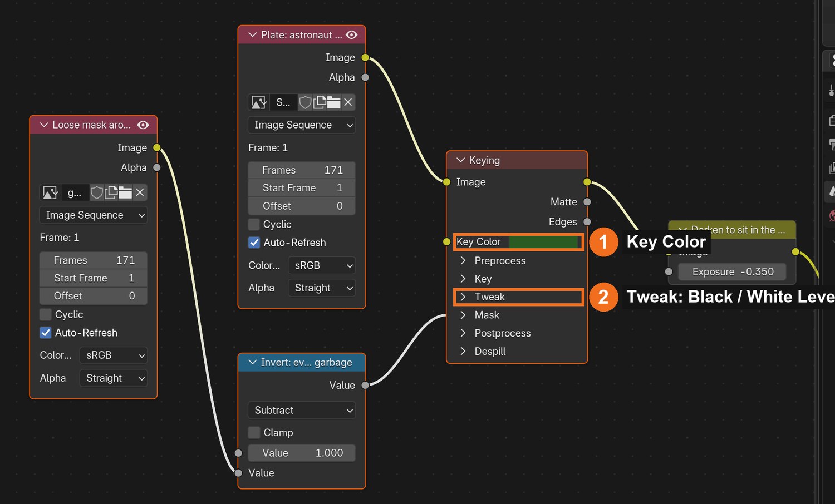Open Straight alpha dropdown in Plate node
The image size is (835, 504).
322,288
